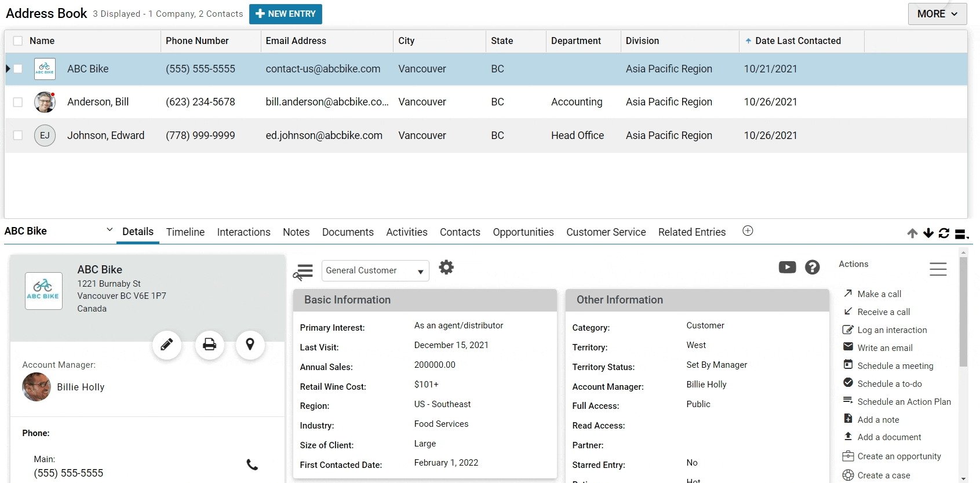Click the refresh icon in details toolbar
980x483 pixels.
[944, 233]
